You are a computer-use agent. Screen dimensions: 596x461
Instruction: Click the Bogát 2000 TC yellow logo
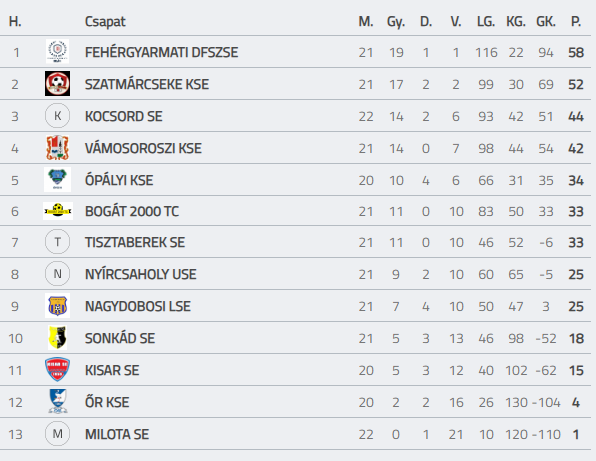click(58, 211)
